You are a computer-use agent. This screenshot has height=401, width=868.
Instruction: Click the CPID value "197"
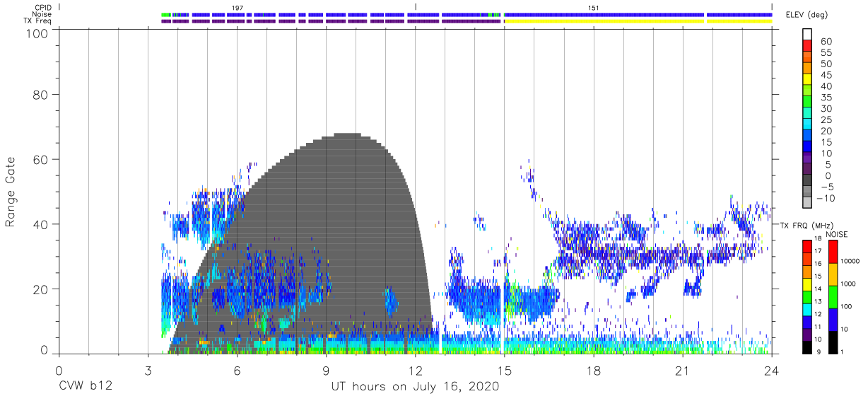pos(237,7)
